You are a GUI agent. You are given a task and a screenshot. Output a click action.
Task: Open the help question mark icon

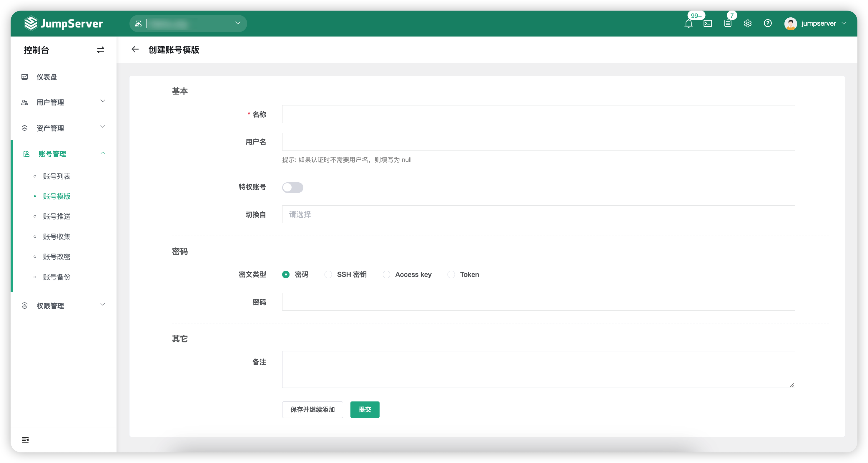click(768, 23)
